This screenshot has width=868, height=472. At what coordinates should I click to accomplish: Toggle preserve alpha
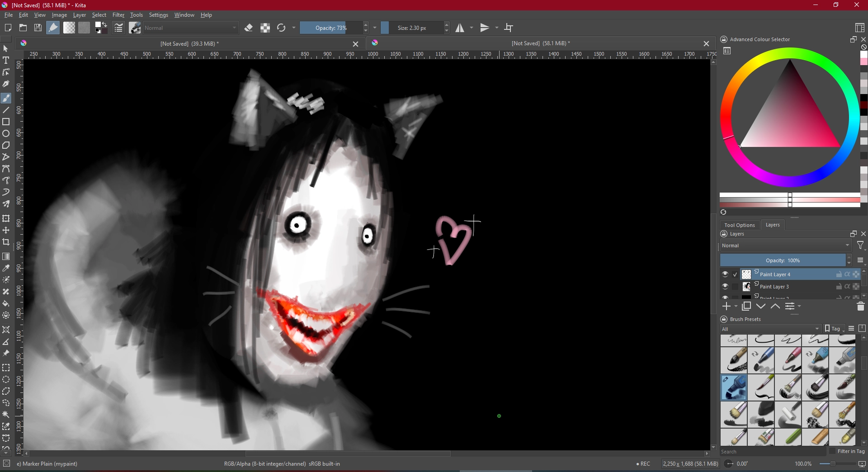(x=265, y=28)
